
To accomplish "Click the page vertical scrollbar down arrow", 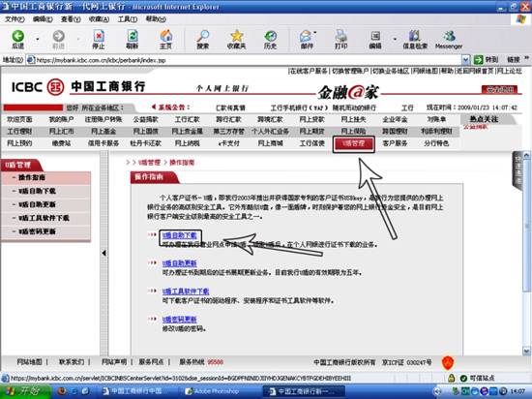I will coord(526,351).
